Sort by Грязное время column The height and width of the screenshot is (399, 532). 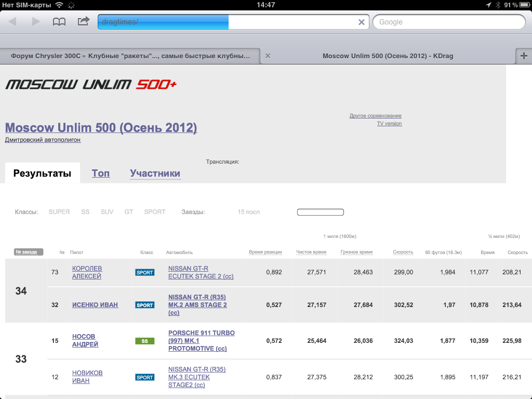(x=356, y=252)
